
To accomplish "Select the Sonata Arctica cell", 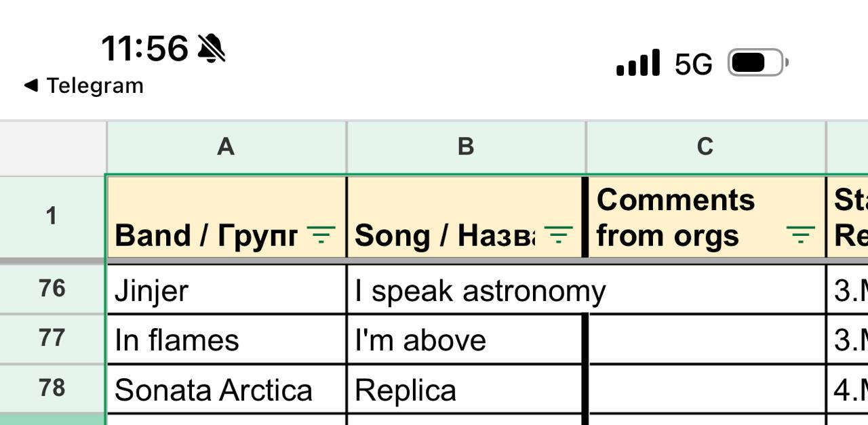I will tap(226, 390).
